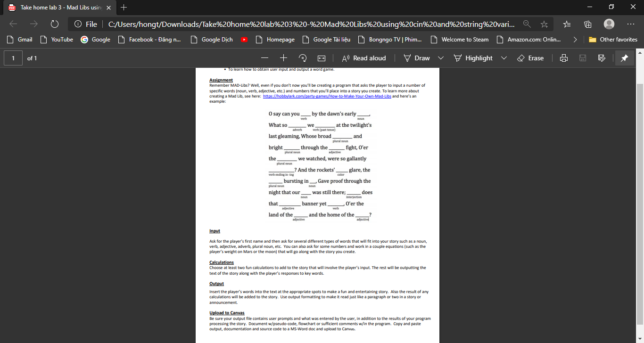This screenshot has width=644, height=343.
Task: Click the Input heading text
Action: [215, 231]
